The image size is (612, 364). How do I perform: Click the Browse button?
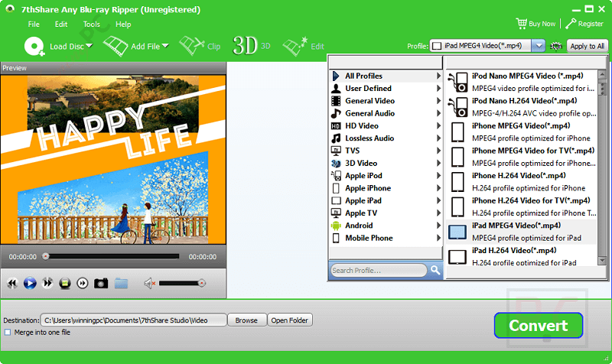246,320
